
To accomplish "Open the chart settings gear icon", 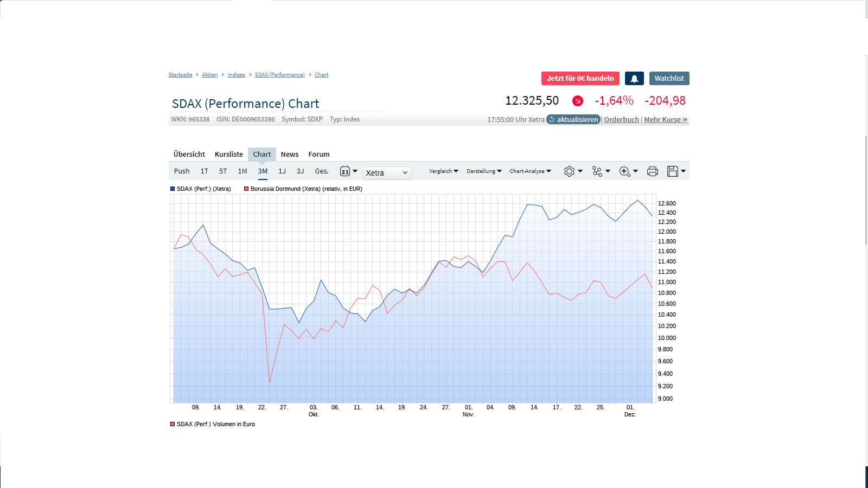I will (569, 171).
